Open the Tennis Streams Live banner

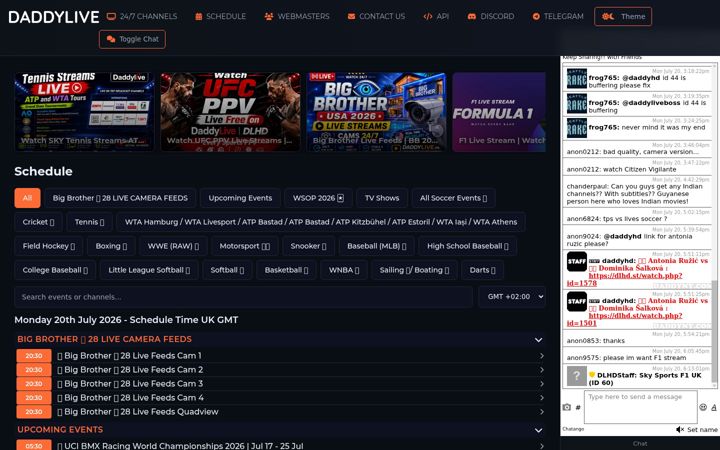click(x=84, y=112)
